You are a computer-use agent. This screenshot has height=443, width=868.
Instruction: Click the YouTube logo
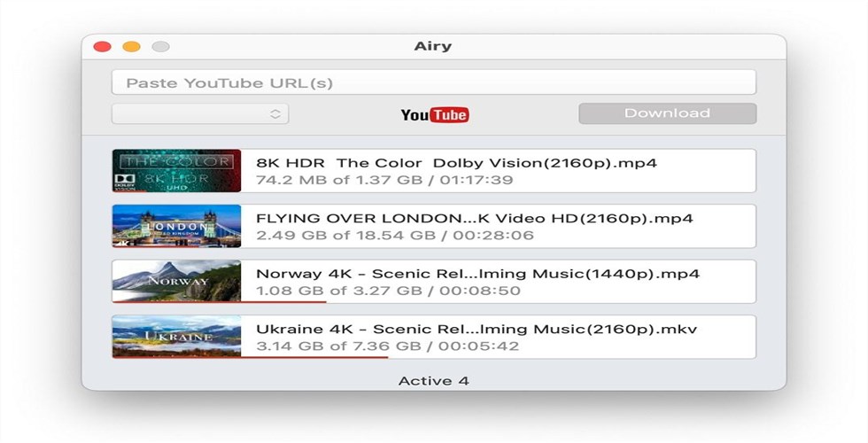(x=435, y=114)
